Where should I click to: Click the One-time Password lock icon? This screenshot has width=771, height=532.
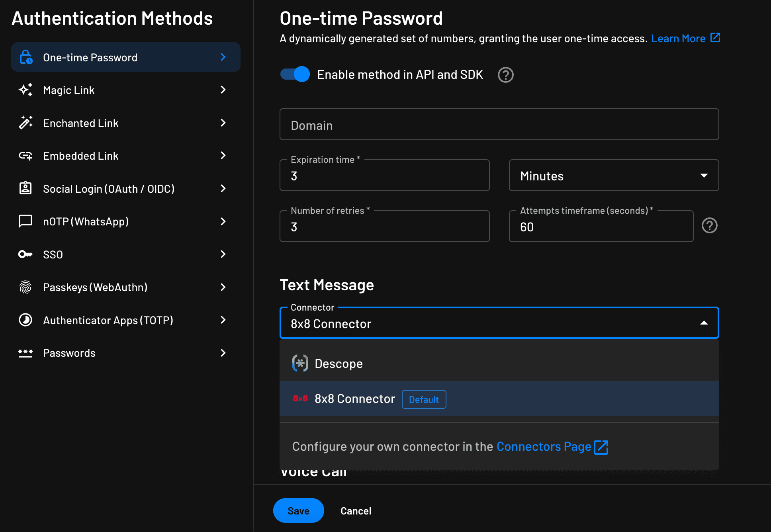26,57
